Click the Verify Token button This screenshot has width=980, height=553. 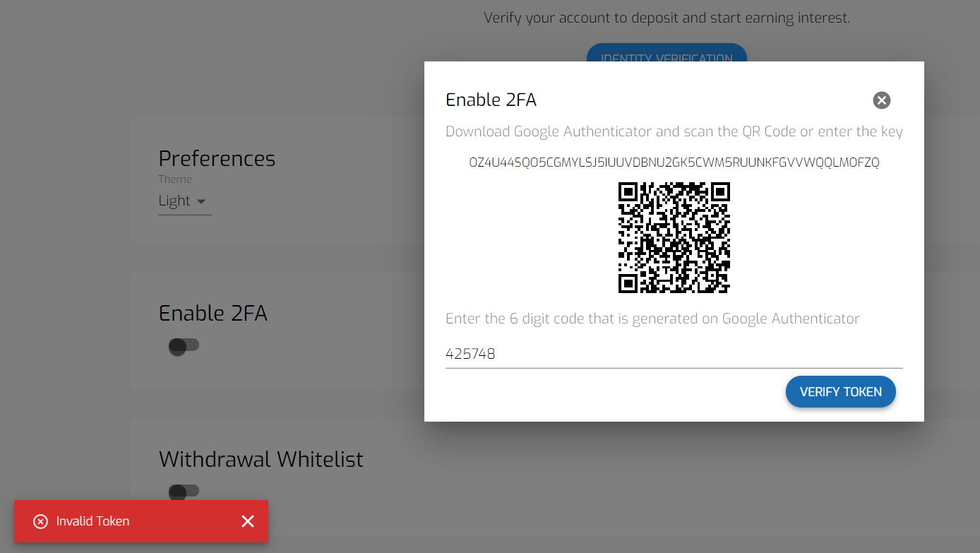[840, 392]
